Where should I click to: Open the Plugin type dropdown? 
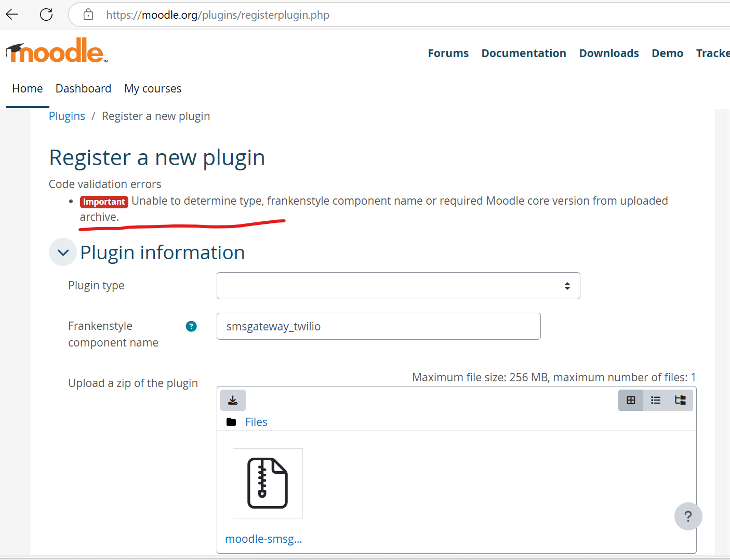[398, 286]
